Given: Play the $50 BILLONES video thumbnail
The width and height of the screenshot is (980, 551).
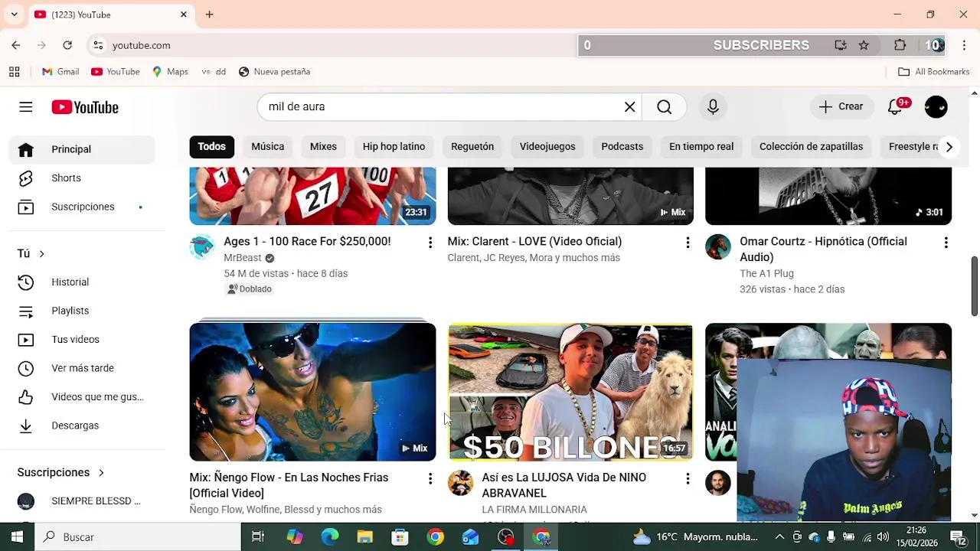Looking at the screenshot, I should (570, 392).
